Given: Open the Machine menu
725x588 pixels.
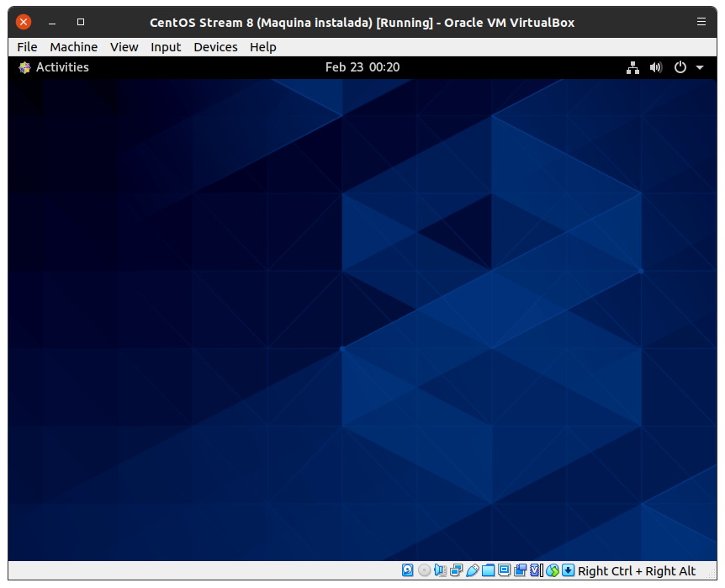Looking at the screenshot, I should point(73,47).
